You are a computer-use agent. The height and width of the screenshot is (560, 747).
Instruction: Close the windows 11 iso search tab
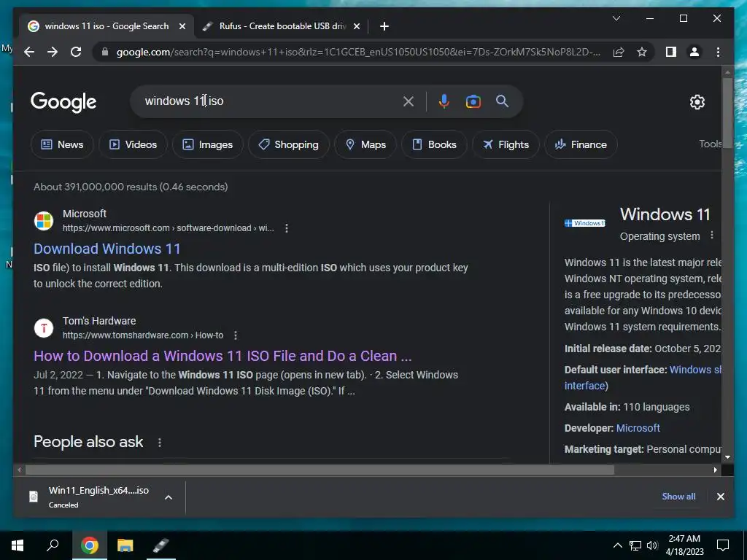click(182, 26)
